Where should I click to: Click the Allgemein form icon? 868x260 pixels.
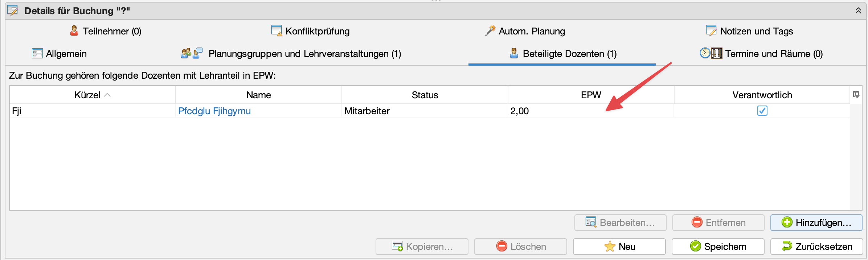coord(37,53)
